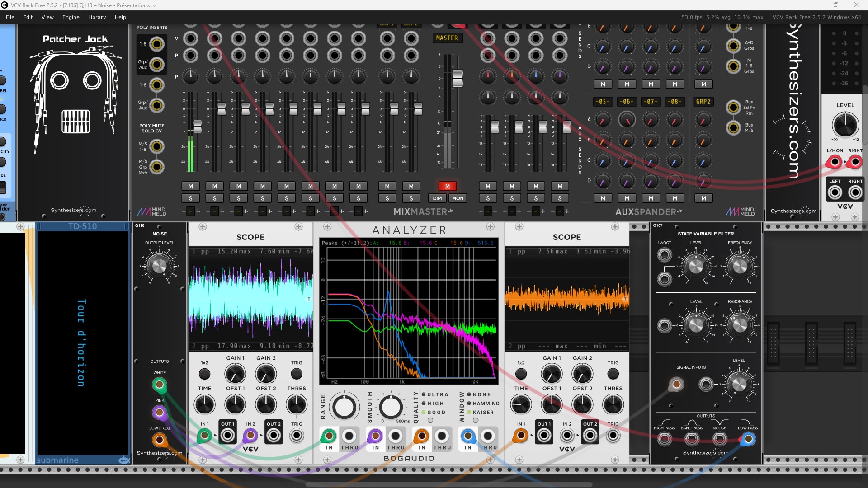Click the first channel fader handle
The image size is (868, 488).
[x=198, y=127]
